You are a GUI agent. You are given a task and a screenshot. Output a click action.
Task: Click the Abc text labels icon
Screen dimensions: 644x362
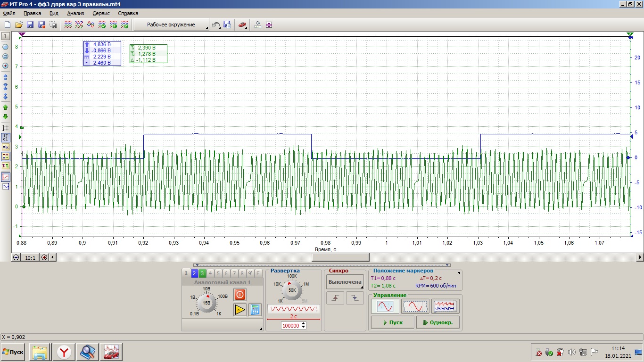6,147
